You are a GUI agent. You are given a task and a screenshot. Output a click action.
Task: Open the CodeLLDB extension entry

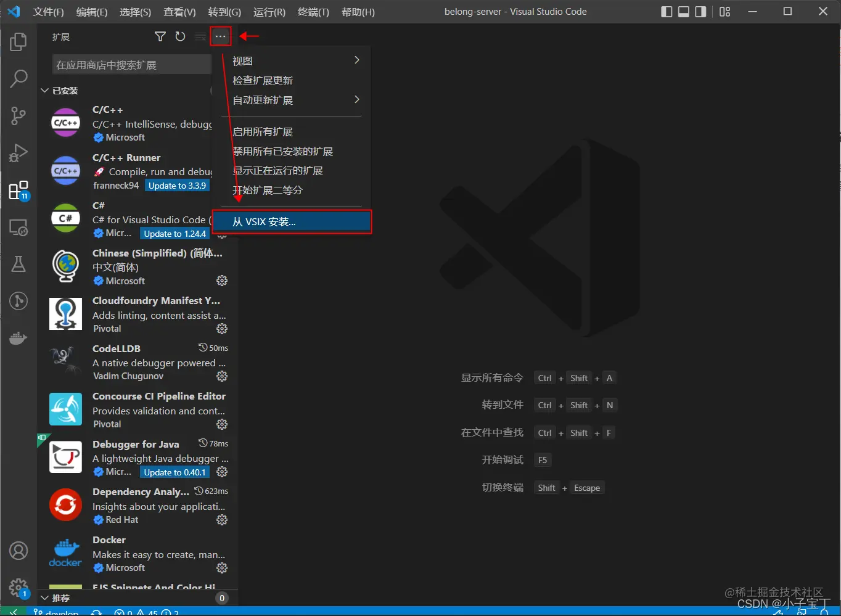coord(137,362)
